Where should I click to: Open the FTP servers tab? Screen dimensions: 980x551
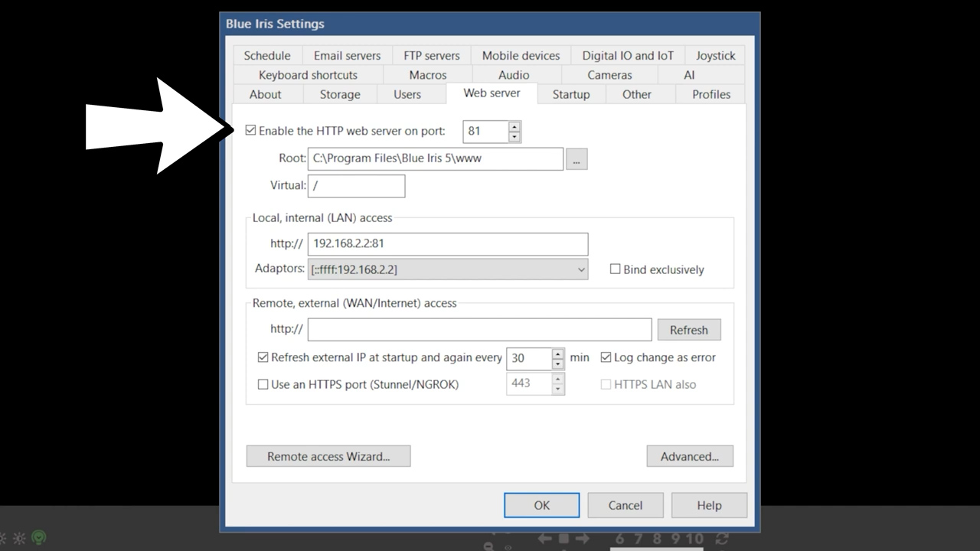(432, 55)
